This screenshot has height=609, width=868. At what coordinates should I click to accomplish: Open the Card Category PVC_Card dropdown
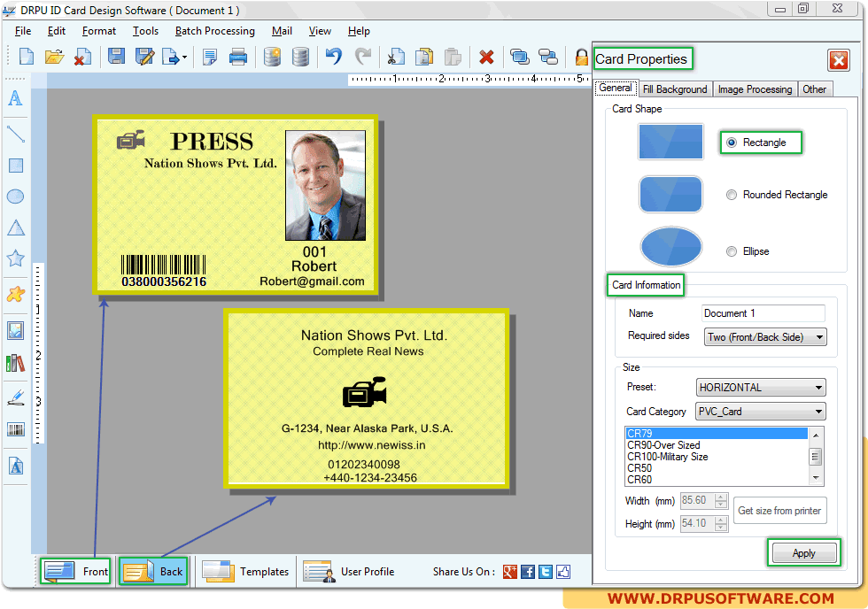pos(761,412)
